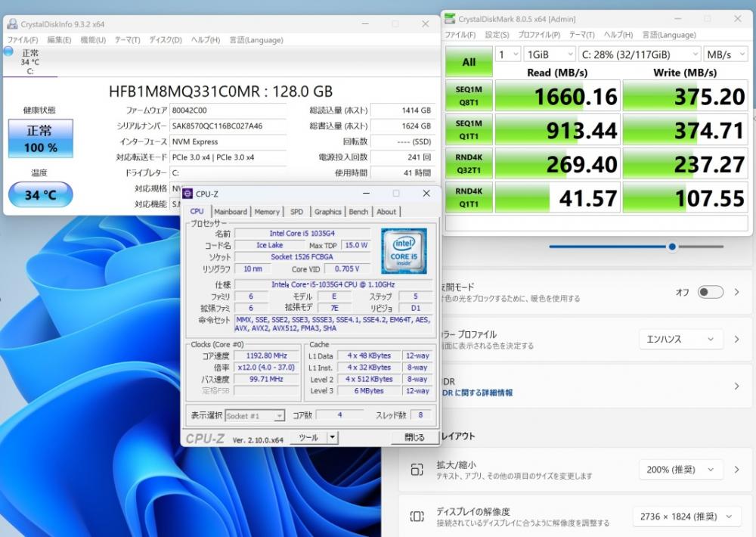Viewport: 756px width, 537px height.
Task: Open the drive selector showing C: 28%
Action: click(640, 54)
